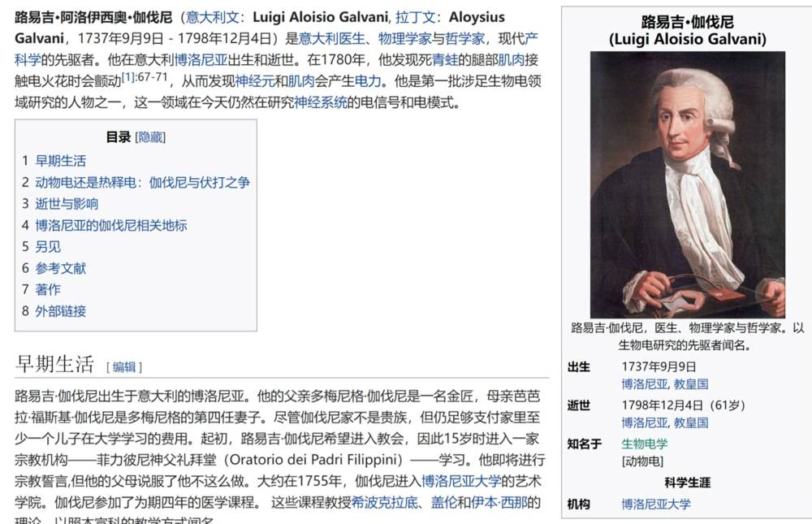Viewport: 812px width, 524px height.
Task: Click 教皇国 link in 逝世 row
Action: [691, 423]
